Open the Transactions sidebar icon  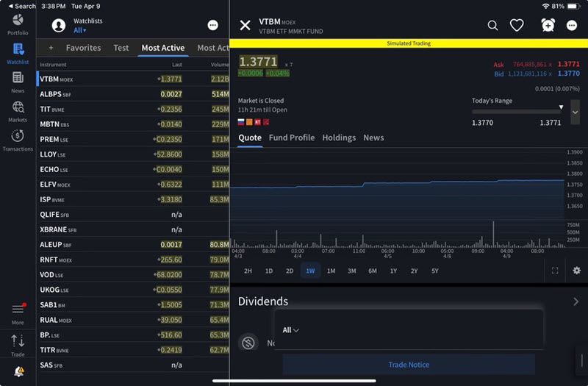point(18,140)
